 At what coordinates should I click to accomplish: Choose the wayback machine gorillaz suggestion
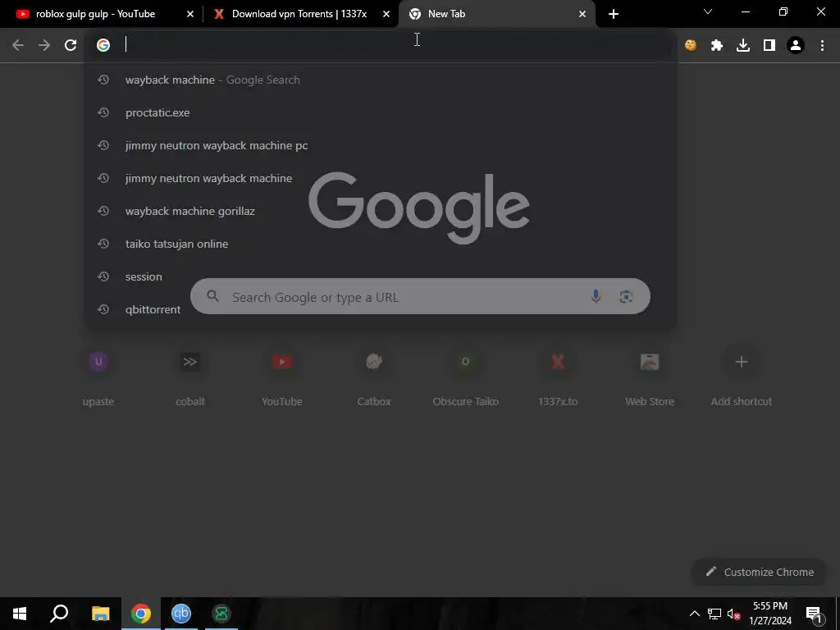[381, 211]
